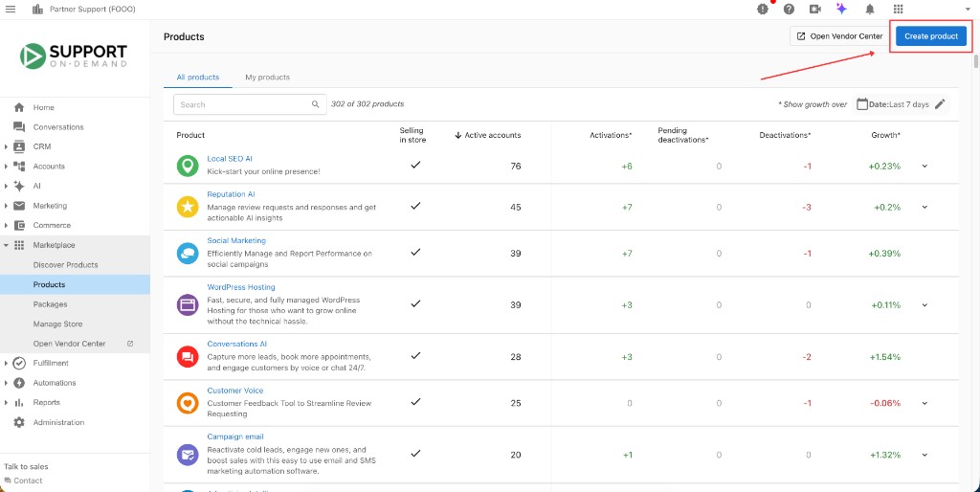This screenshot has width=980, height=492.
Task: Open the hamburger navigation menu
Action: (x=10, y=9)
